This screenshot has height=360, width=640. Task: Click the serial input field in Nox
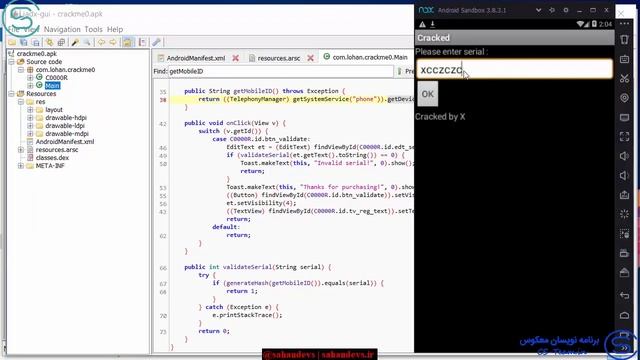(x=514, y=69)
